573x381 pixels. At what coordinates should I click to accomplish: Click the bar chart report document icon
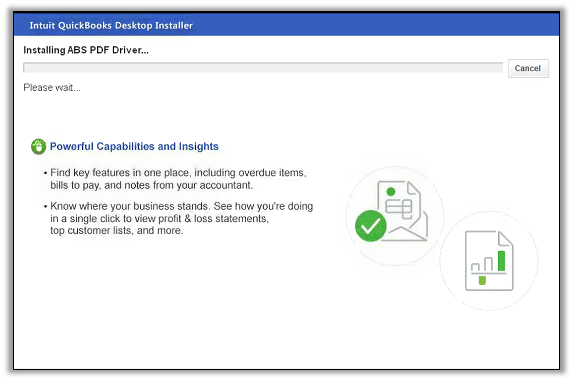(489, 261)
